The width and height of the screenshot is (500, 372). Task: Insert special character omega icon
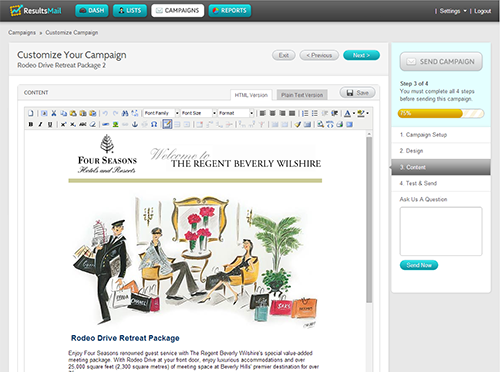tap(154, 124)
